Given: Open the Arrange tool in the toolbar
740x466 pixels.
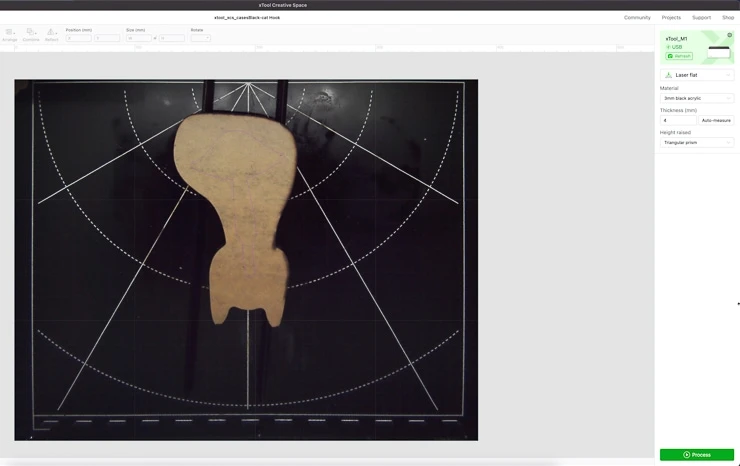Looking at the screenshot, I should pyautogui.click(x=9, y=34).
